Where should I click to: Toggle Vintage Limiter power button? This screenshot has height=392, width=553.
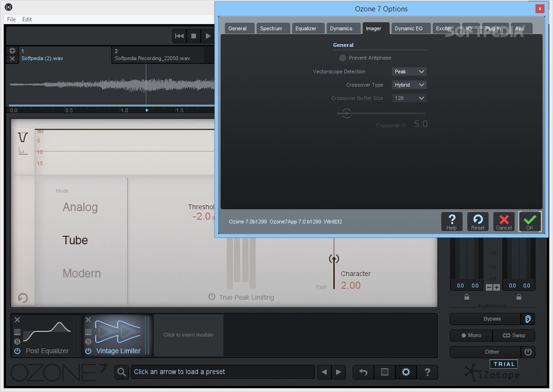(x=88, y=351)
